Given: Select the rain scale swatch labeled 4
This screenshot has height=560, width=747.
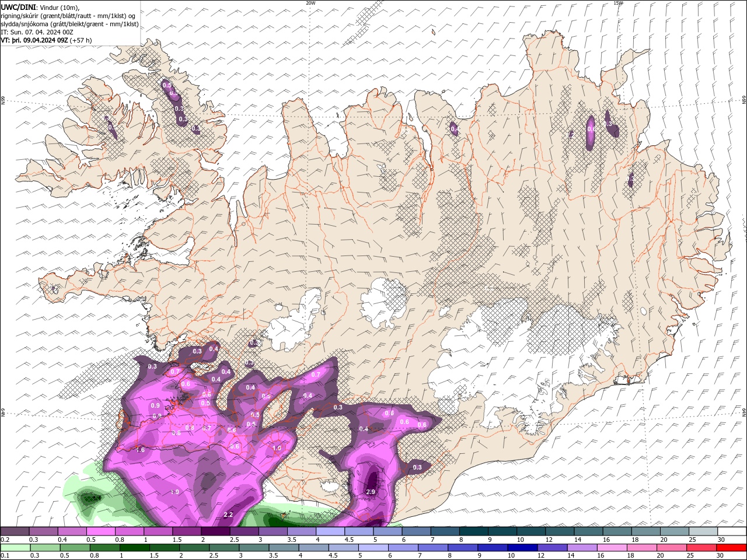Looking at the screenshot, I should coord(313,548).
